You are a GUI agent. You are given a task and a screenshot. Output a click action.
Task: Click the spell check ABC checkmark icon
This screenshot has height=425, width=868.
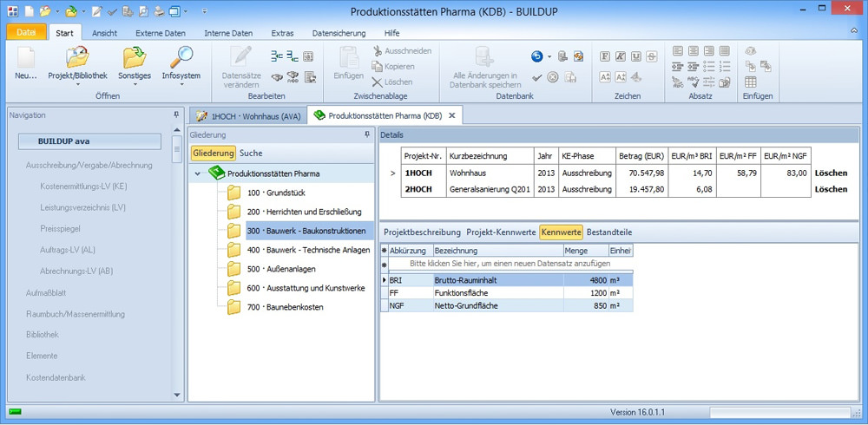tap(693, 82)
